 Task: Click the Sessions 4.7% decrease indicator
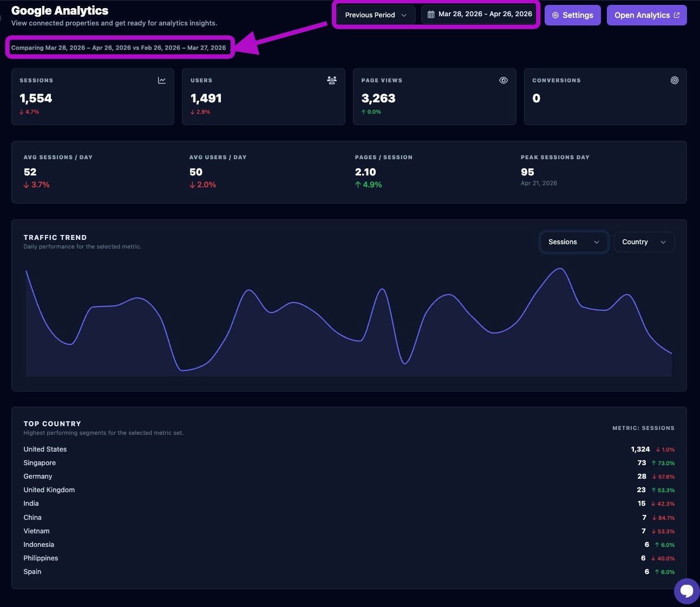pyautogui.click(x=29, y=112)
